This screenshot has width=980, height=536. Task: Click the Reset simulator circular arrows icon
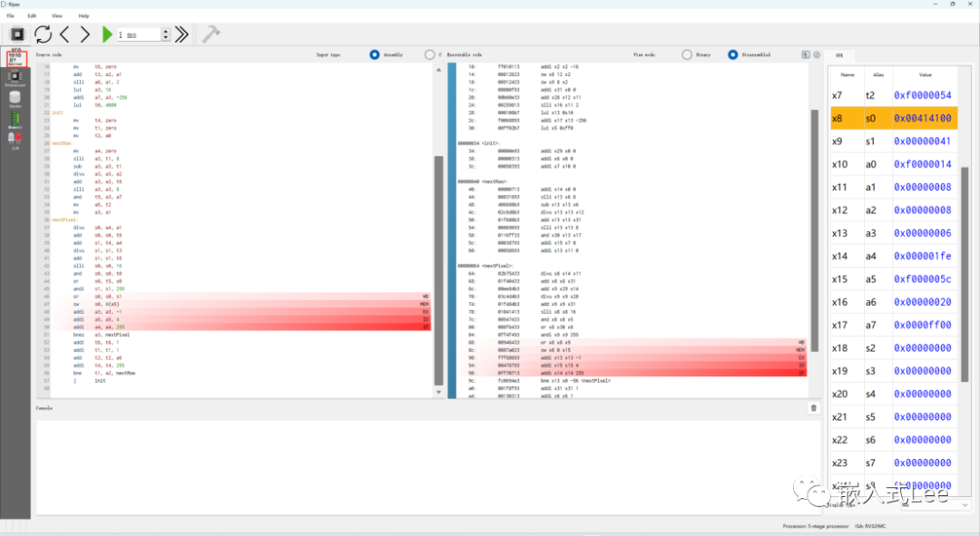click(44, 34)
